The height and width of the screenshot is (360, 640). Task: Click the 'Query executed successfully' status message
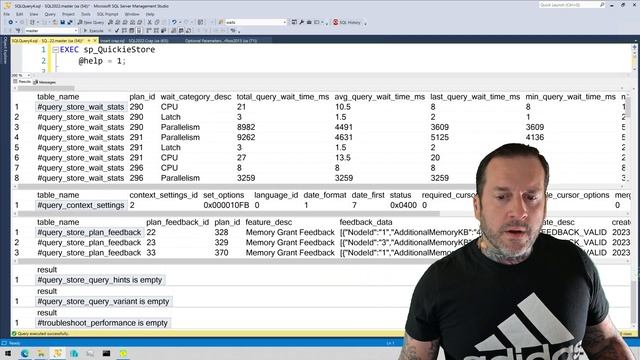pyautogui.click(x=43, y=333)
